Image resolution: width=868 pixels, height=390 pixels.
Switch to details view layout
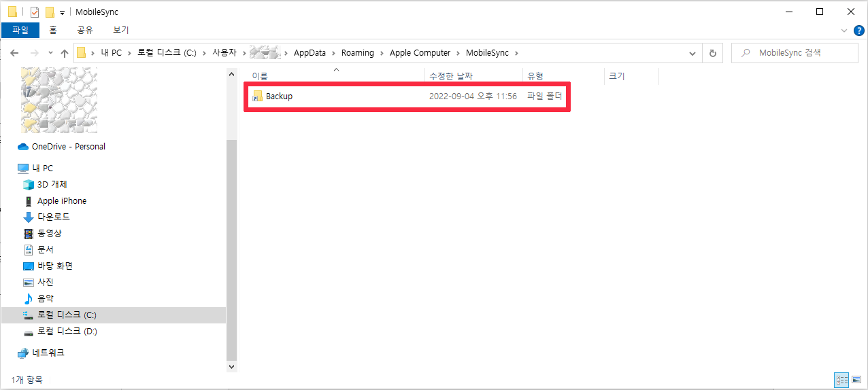tap(841, 379)
